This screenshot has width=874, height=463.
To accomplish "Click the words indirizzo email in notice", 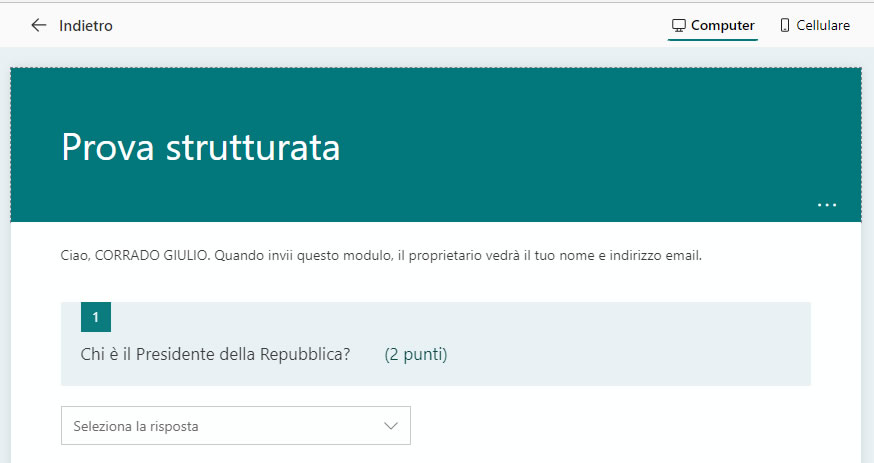I will [x=655, y=255].
